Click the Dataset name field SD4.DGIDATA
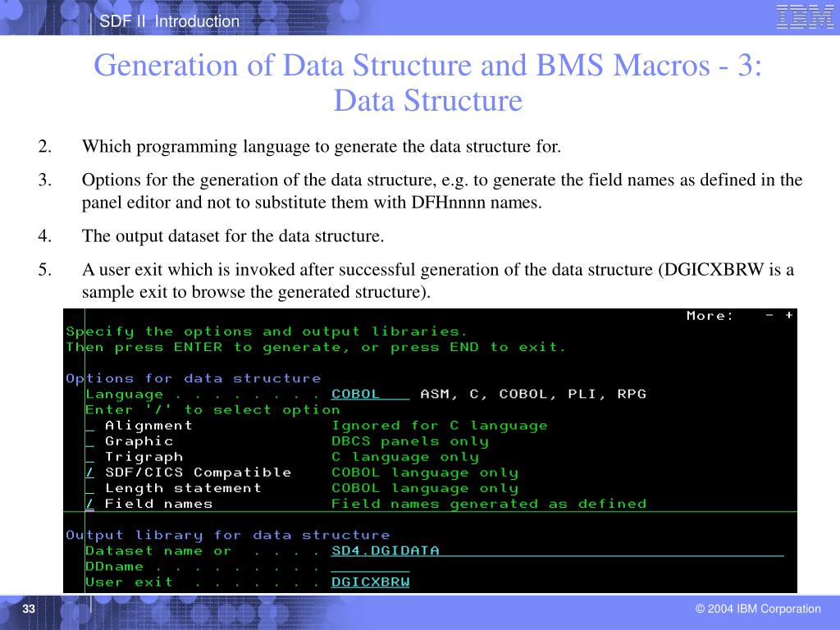This screenshot has height=630, width=840. (557, 550)
